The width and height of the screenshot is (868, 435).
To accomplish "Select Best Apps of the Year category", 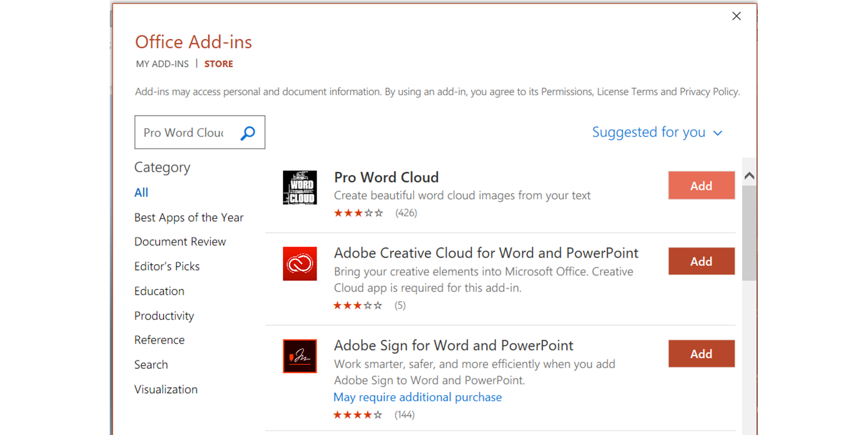I will click(x=189, y=217).
